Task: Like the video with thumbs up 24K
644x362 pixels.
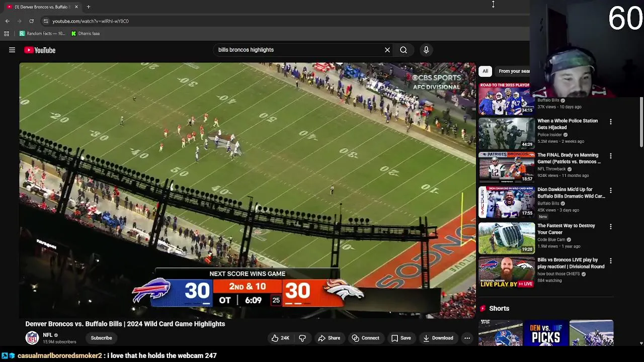Action: coord(280,338)
